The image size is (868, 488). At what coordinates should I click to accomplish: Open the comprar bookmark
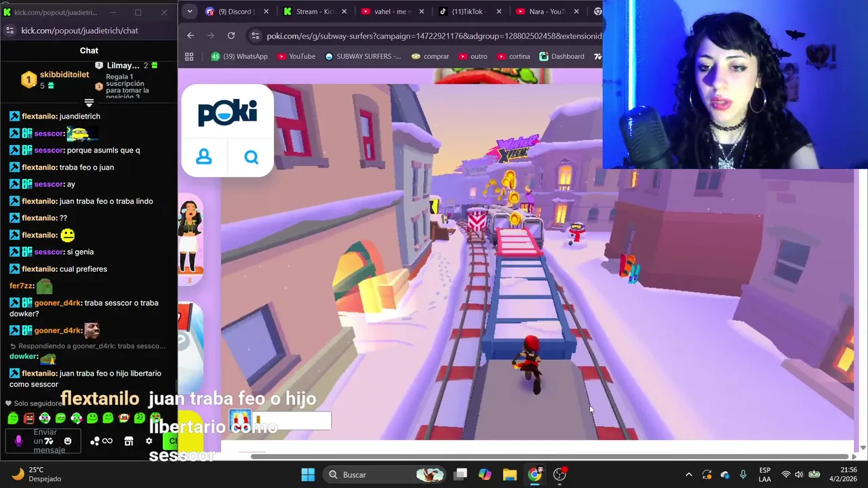(430, 56)
